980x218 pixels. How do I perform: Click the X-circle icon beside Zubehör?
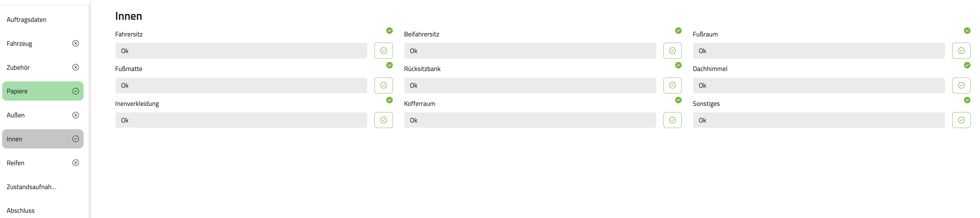pos(76,67)
